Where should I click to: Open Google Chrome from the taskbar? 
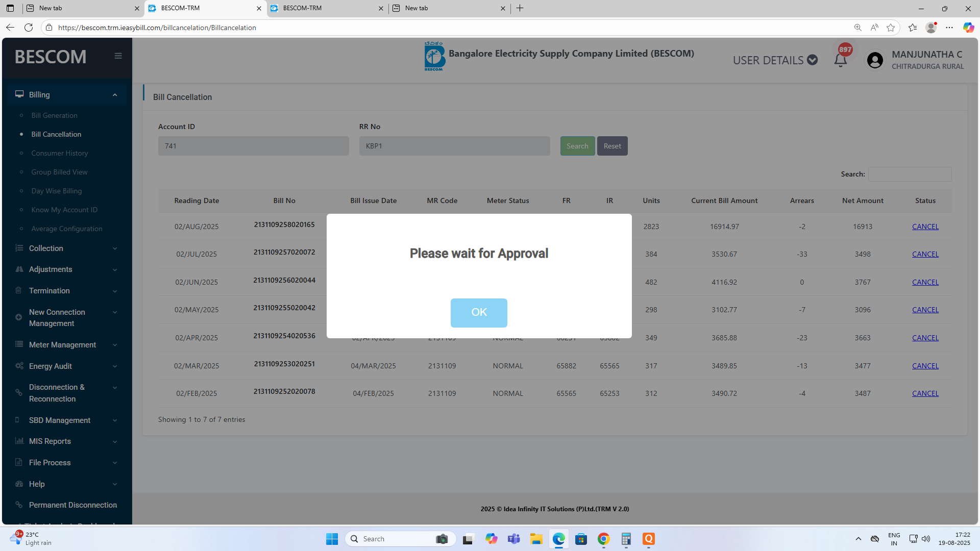point(603,539)
